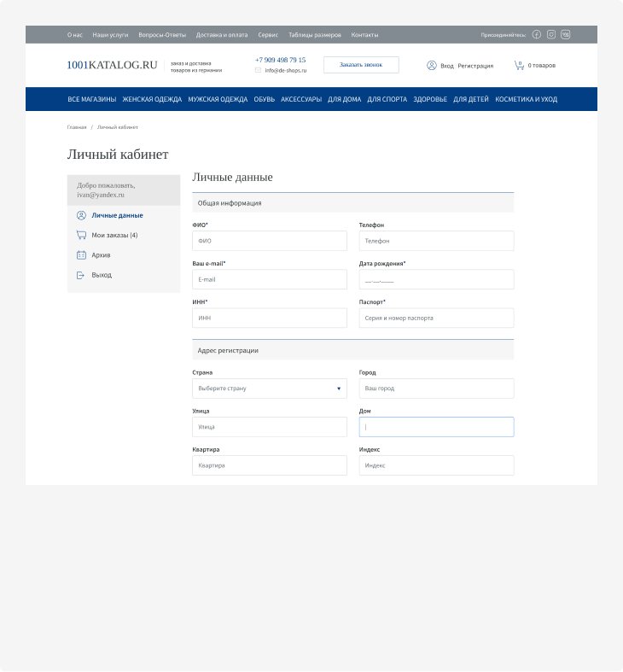
Task: Click the user account icon near Вход
Action: click(432, 65)
